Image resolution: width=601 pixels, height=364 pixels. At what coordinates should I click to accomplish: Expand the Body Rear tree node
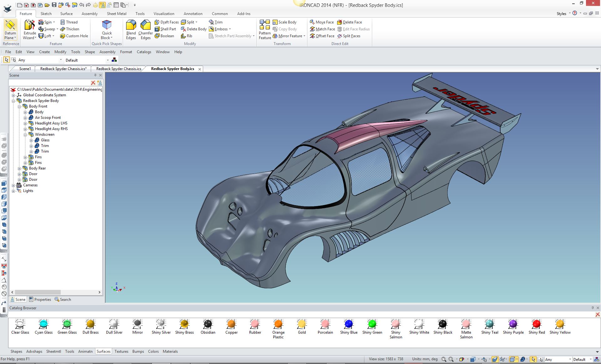[19, 168]
